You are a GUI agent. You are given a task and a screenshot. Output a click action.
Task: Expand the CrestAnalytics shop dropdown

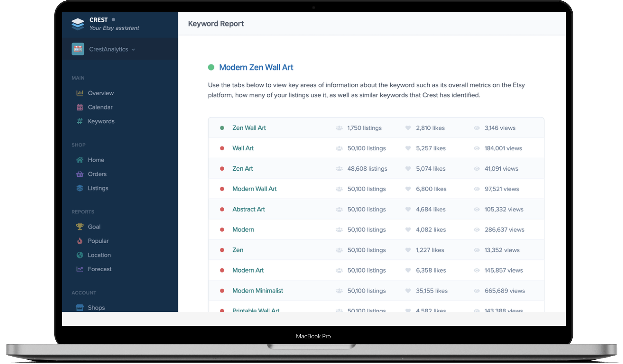pyautogui.click(x=133, y=50)
